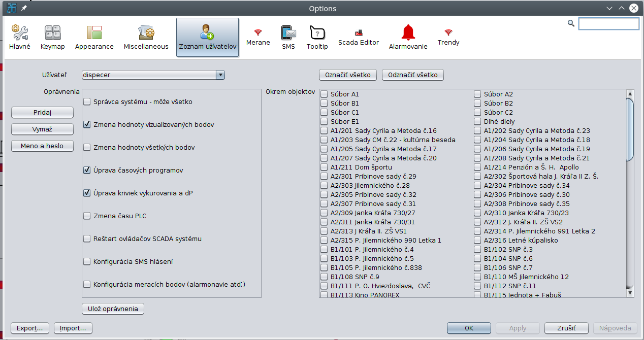644x340 pixels.
Task: Open the Alarmovanie bell icon
Action: [408, 37]
